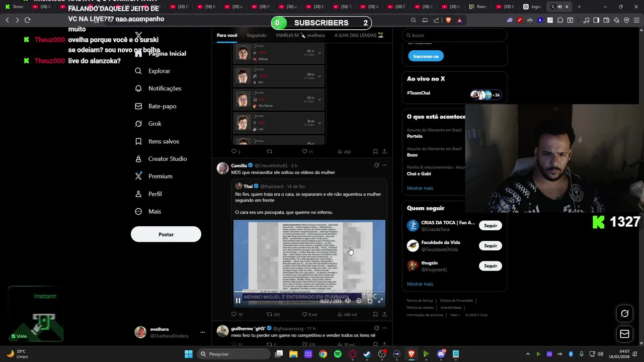Mute the X tab audio
Image resolution: width=644 pixels, height=362 pixels.
559,7
